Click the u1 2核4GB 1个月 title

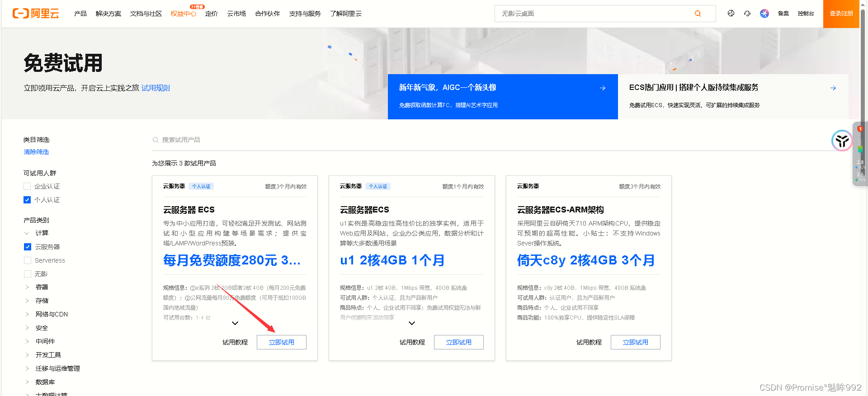coord(392,260)
